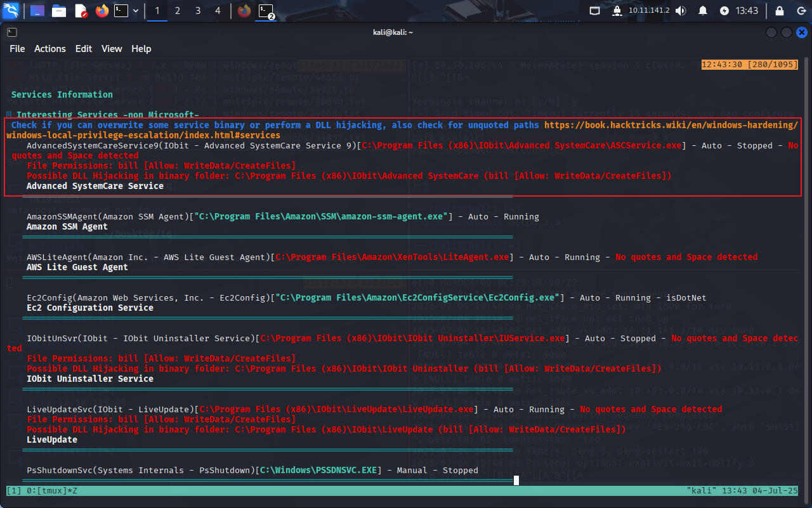
Task: Focus the Firefox window in the taskbar
Action: (244, 11)
